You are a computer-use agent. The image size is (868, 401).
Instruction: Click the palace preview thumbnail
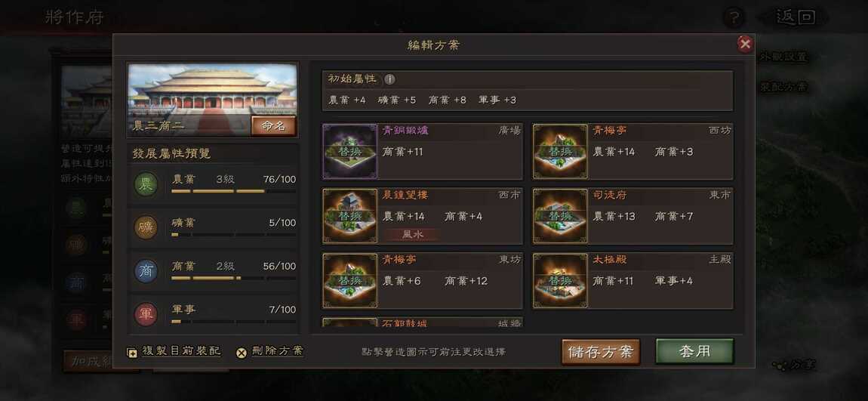pyautogui.click(x=213, y=100)
